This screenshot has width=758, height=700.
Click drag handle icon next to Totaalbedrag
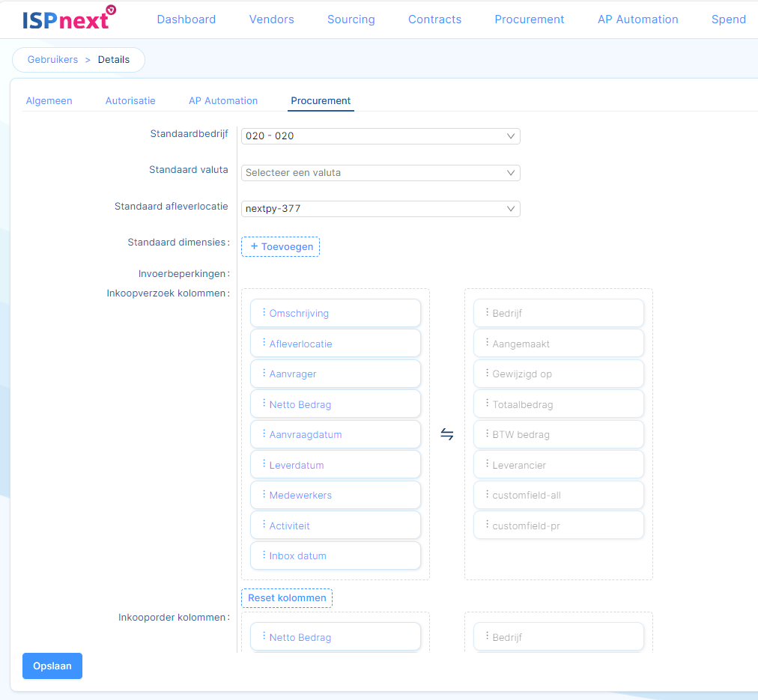click(x=487, y=404)
